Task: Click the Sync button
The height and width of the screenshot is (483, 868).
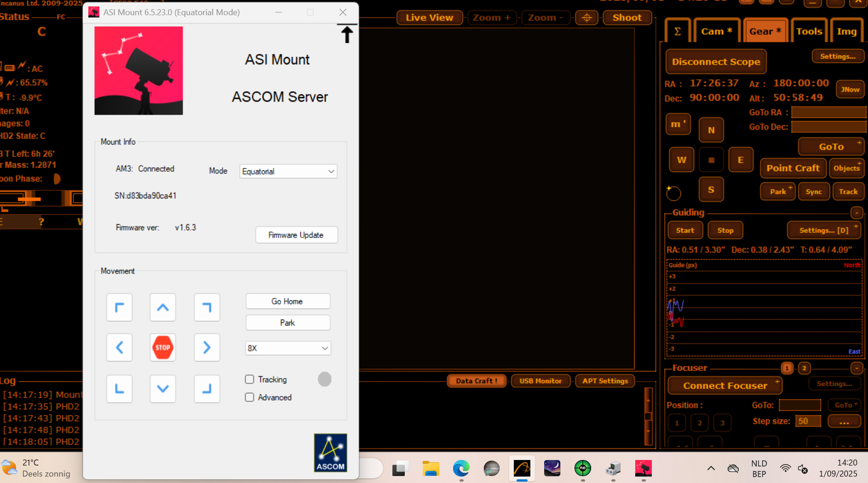Action: pyautogui.click(x=814, y=192)
